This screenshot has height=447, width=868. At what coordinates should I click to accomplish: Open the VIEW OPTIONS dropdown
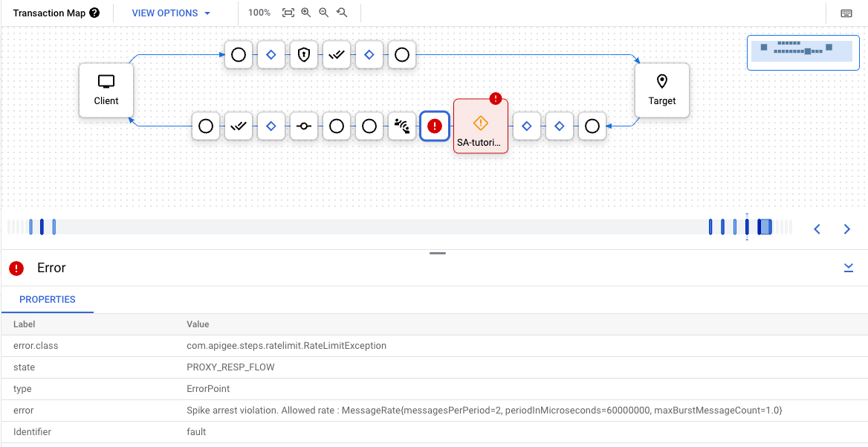171,13
